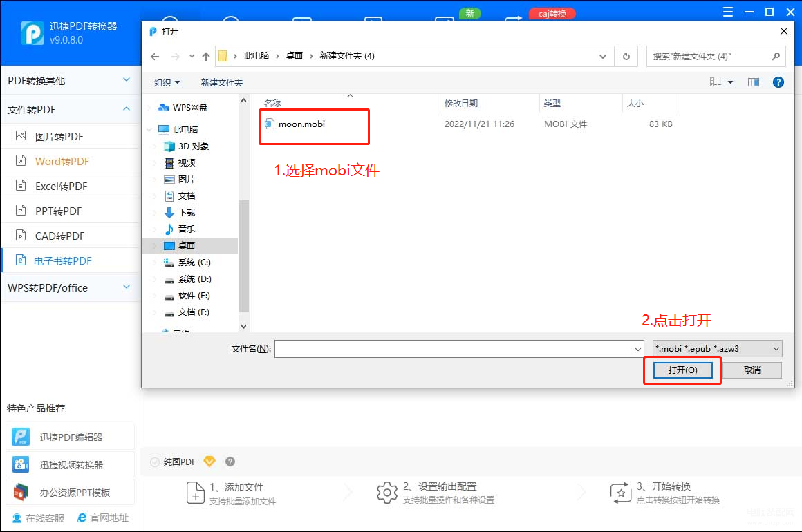Sort by 名称 column header
The width and height of the screenshot is (802, 532).
(272, 103)
